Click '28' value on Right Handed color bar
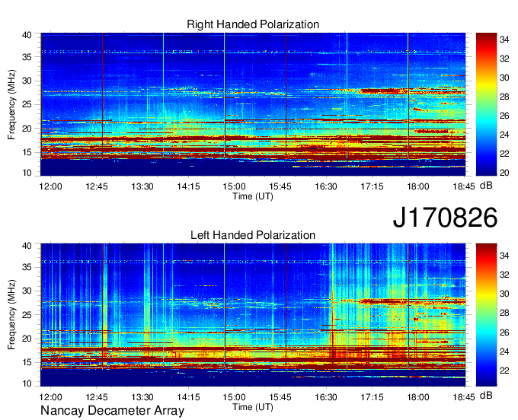 pos(504,97)
